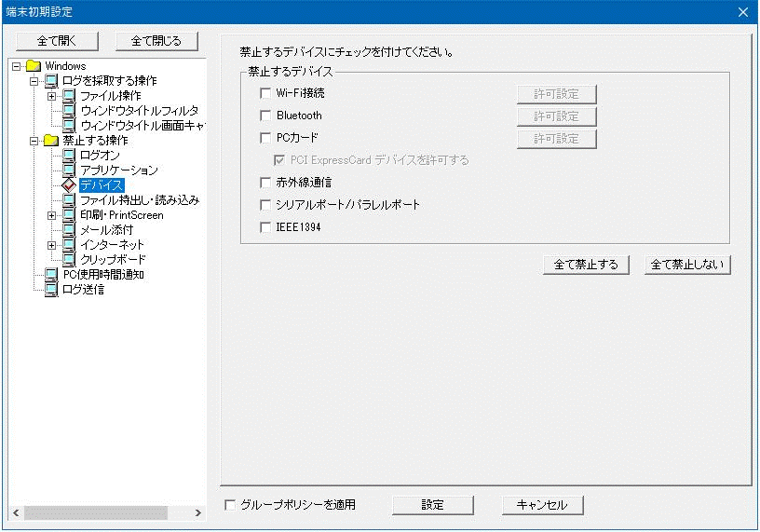Click the クリップボード node icon
Screen dimensions: 760x532
click(69, 259)
